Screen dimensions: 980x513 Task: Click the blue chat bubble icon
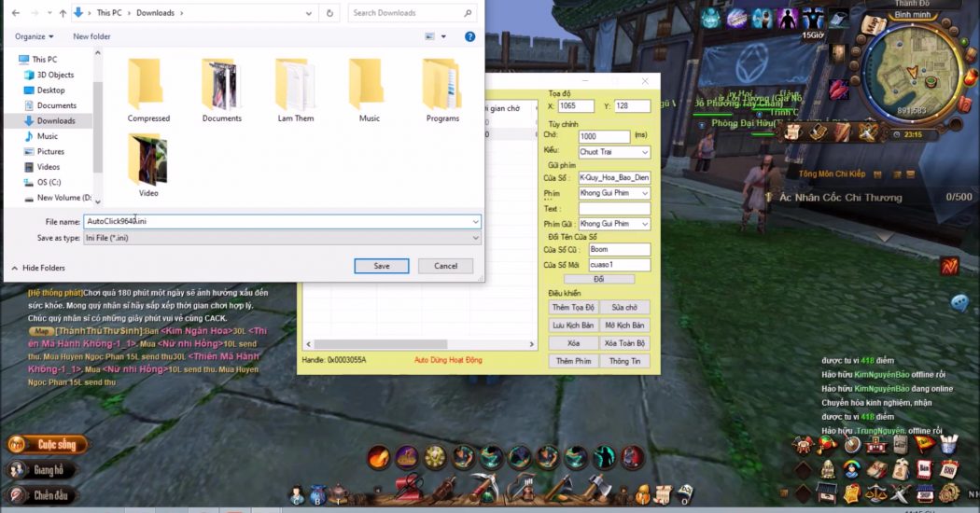tap(959, 303)
